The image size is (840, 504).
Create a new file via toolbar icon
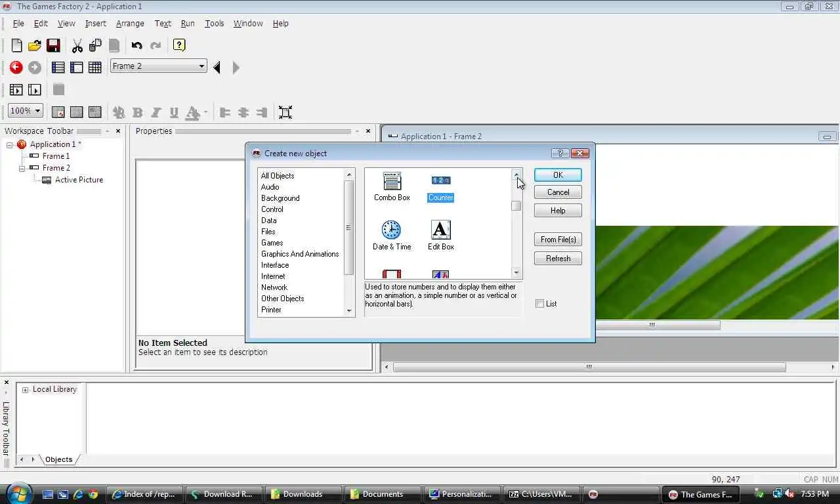coord(16,45)
